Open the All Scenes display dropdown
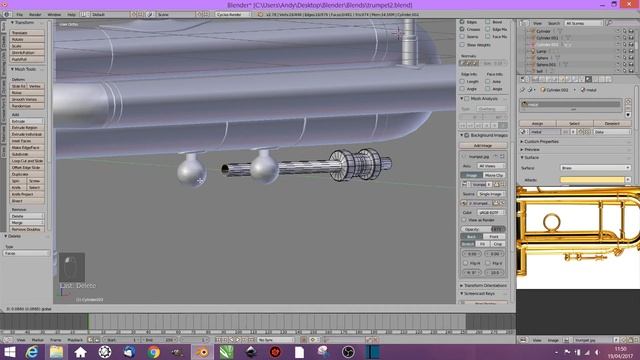This screenshot has width=640, height=360. click(x=584, y=23)
